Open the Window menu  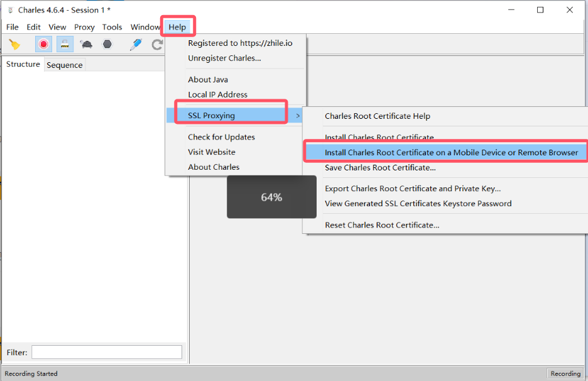(x=145, y=27)
